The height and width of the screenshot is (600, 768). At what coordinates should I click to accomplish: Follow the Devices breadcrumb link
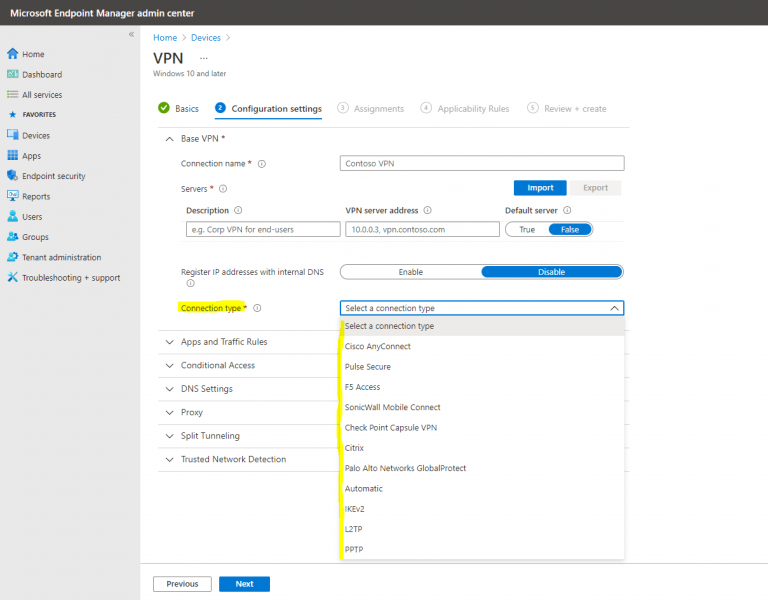(206, 38)
